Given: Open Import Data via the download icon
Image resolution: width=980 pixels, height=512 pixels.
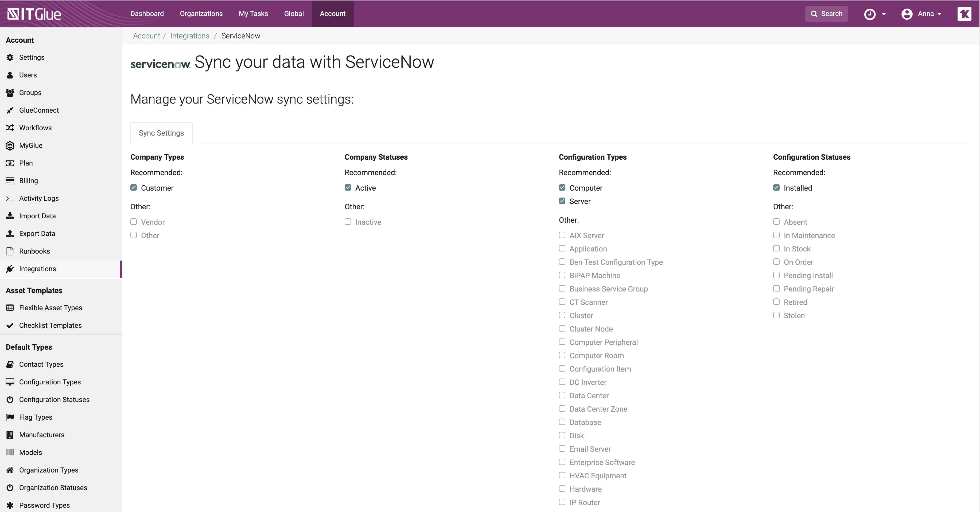Looking at the screenshot, I should (10, 215).
